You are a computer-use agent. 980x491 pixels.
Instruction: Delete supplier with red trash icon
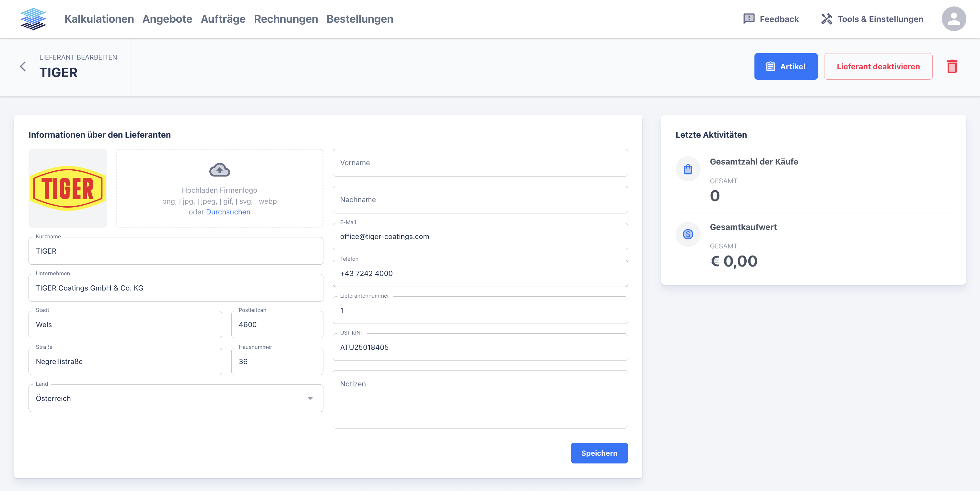(952, 66)
